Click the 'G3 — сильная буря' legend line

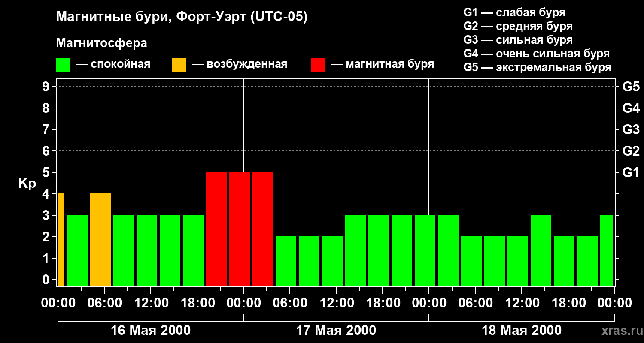(518, 40)
